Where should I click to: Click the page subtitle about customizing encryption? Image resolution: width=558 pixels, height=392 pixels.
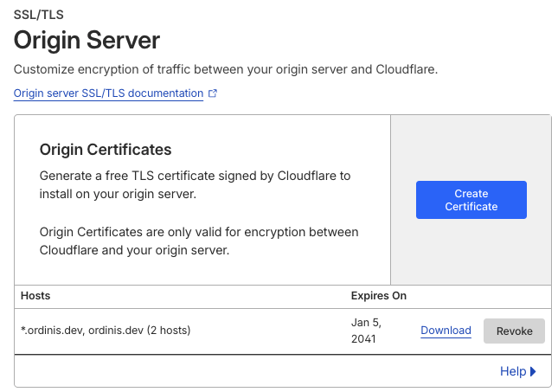225,69
